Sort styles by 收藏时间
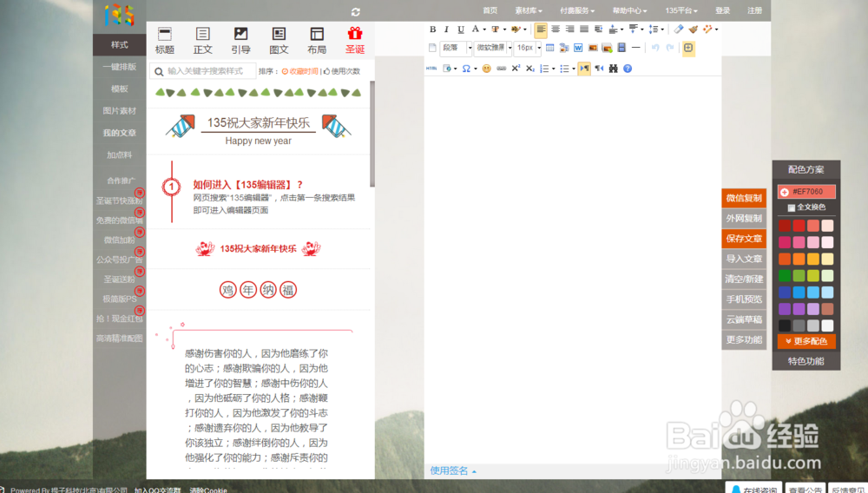 300,71
